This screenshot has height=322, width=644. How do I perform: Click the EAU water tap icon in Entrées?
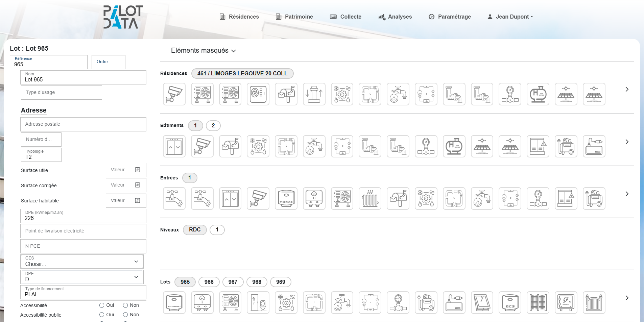point(174,198)
